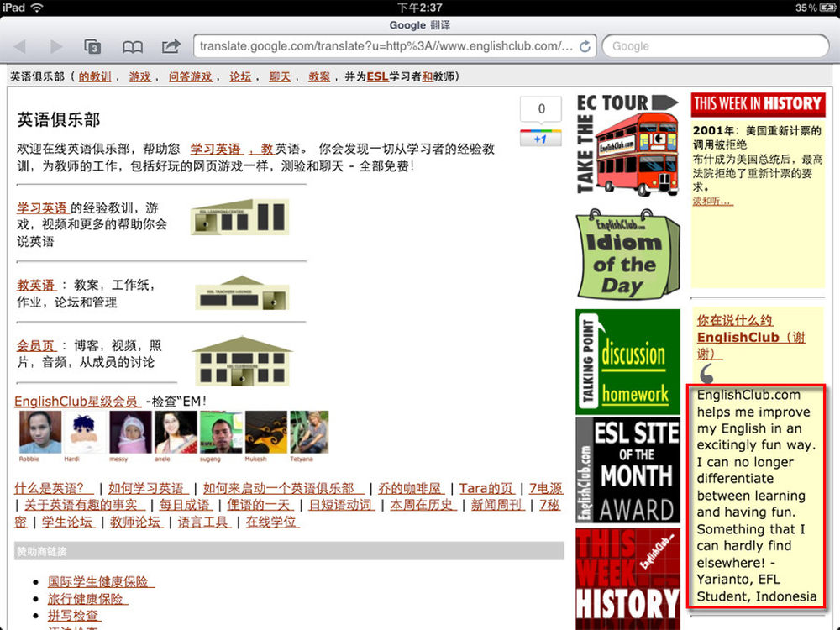Open the 教案 link in the top bar
Image resolution: width=840 pixels, height=630 pixels.
click(319, 77)
